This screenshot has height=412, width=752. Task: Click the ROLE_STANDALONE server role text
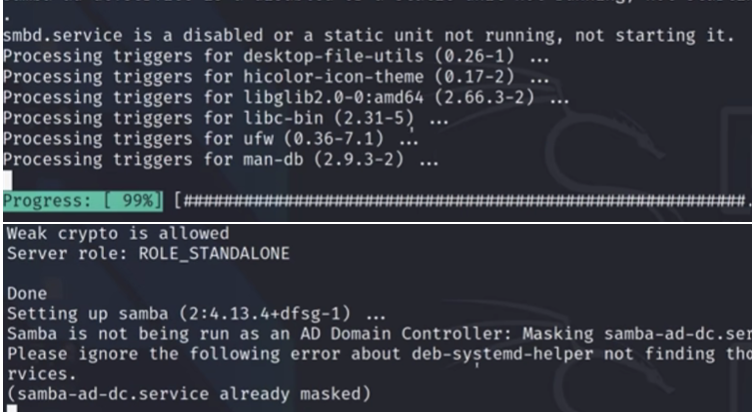click(x=214, y=253)
